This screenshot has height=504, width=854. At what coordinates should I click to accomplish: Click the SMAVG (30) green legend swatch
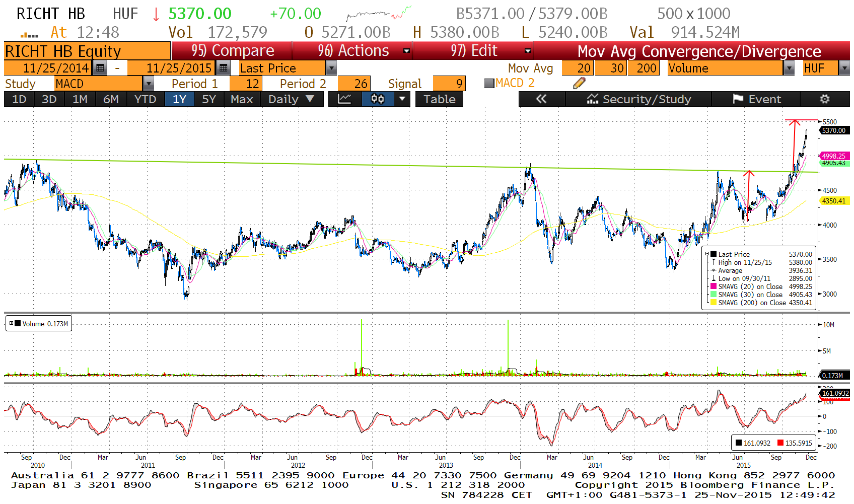[x=713, y=295]
